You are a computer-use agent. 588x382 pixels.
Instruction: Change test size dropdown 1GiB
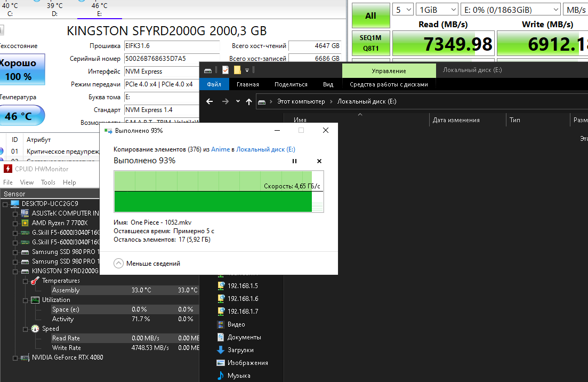tap(437, 10)
